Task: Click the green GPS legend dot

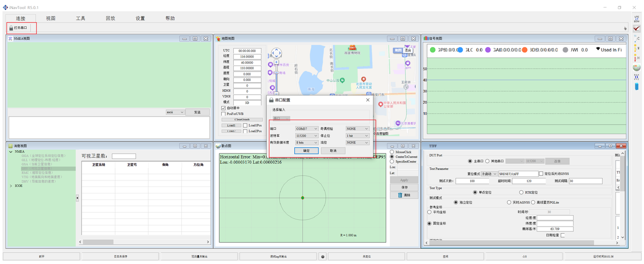Action: point(433,49)
